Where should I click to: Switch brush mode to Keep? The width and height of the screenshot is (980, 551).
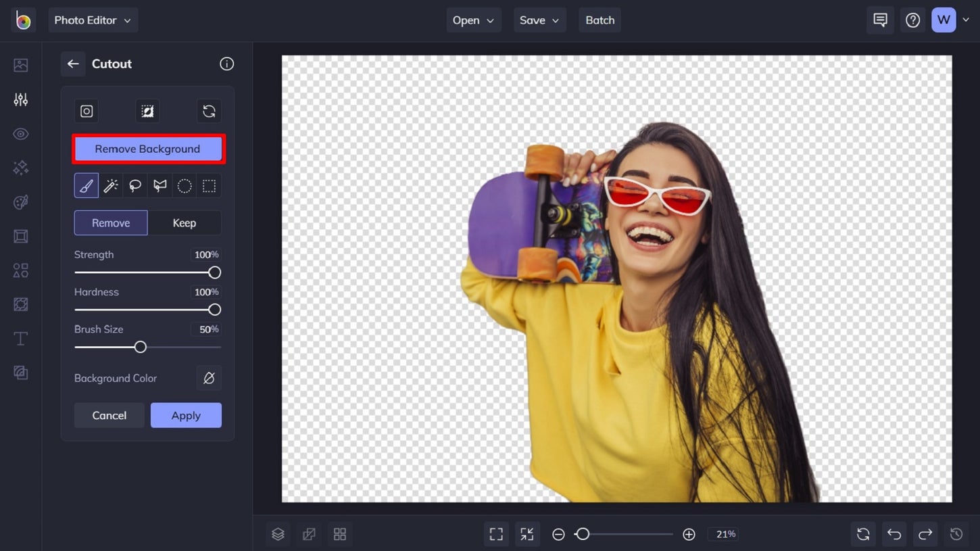(x=183, y=222)
